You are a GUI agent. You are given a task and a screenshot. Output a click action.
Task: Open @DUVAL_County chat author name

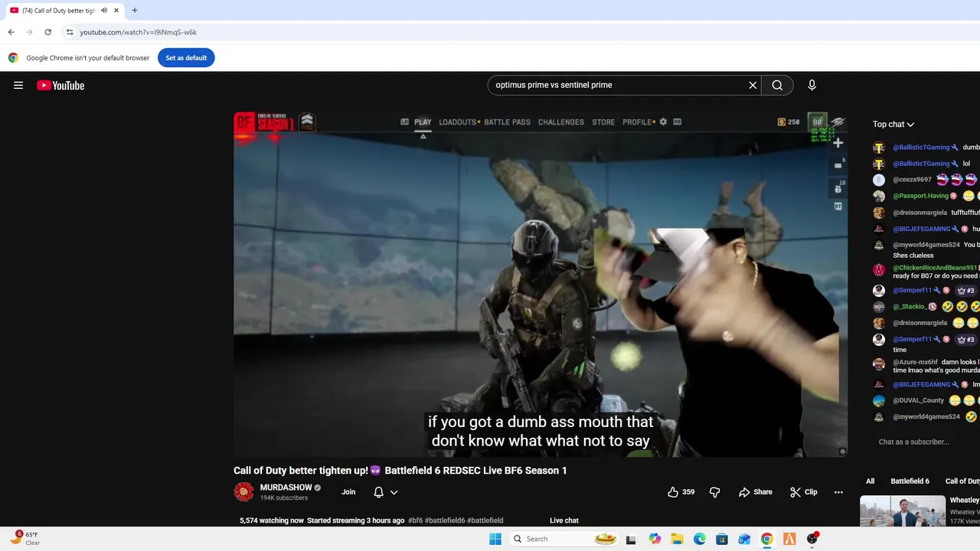pyautogui.click(x=918, y=400)
